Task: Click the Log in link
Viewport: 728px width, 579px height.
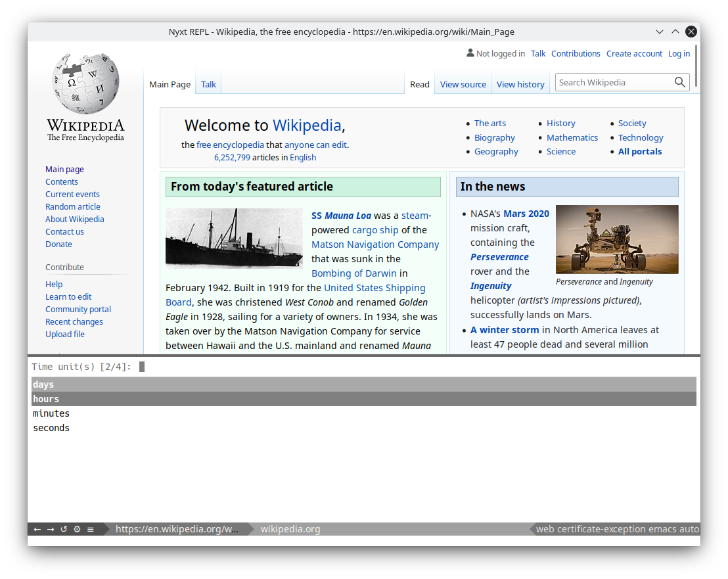Action: click(x=679, y=53)
